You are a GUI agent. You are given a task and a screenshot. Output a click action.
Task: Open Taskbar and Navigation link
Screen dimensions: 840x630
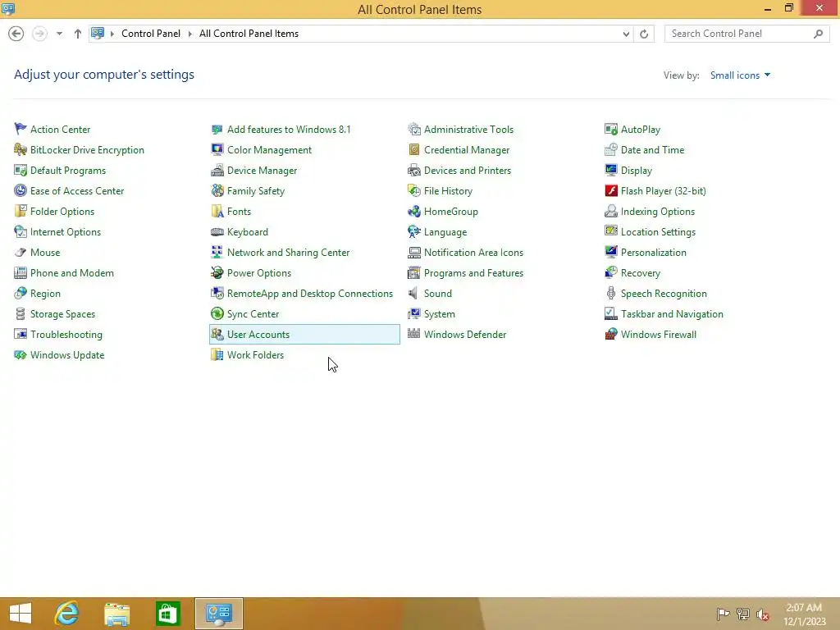click(672, 314)
